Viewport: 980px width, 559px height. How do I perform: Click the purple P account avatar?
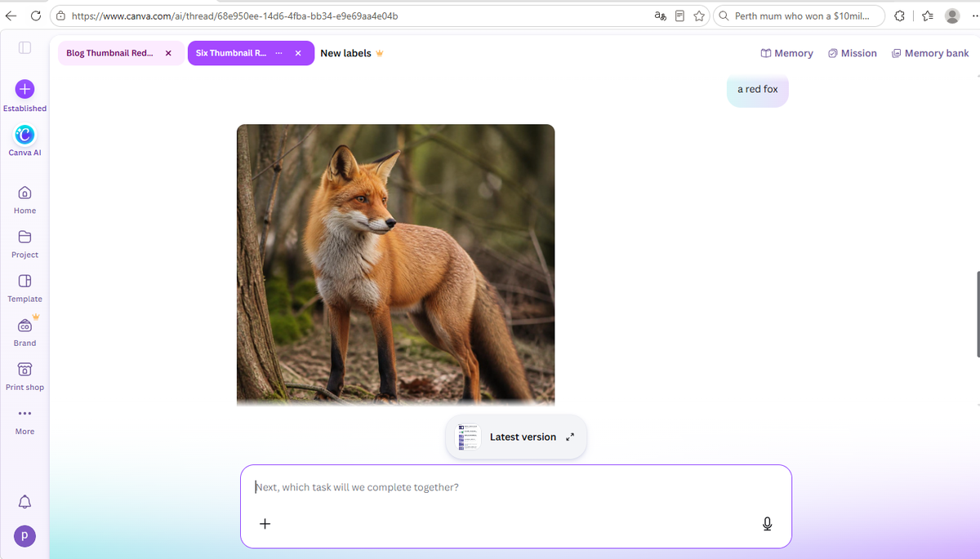(x=24, y=536)
